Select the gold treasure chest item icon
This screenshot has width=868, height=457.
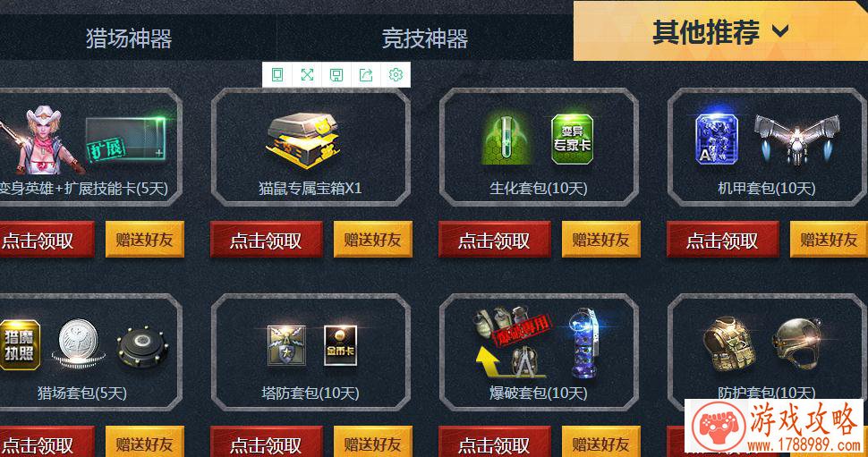[x=303, y=140]
